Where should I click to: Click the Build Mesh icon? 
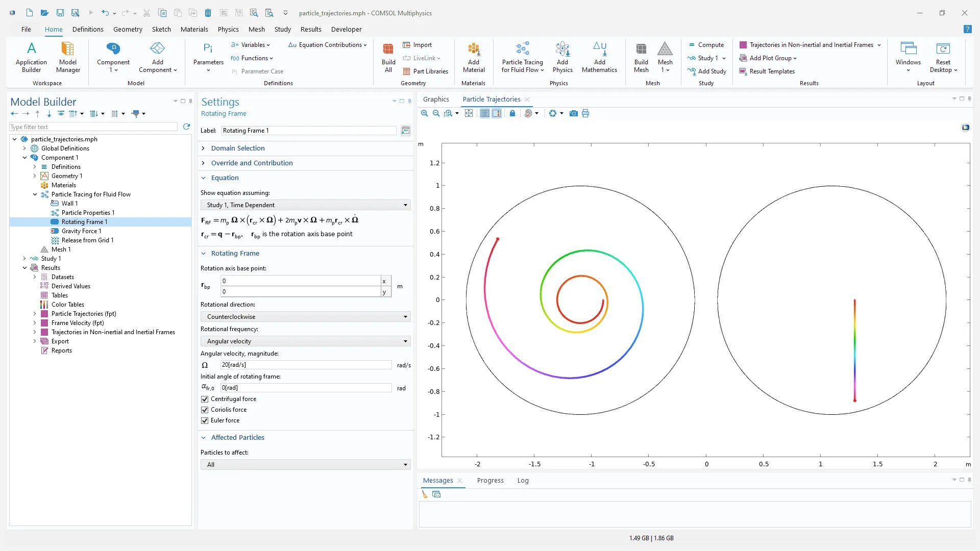pos(641,57)
